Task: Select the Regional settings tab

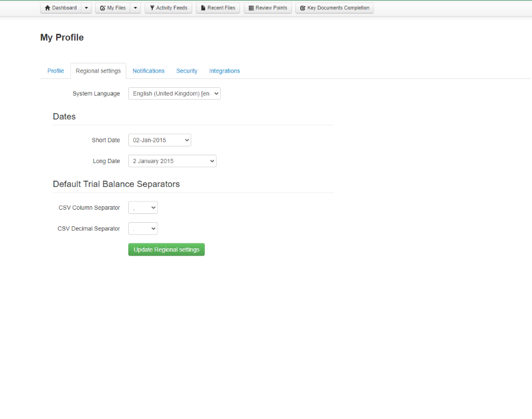Action: click(x=98, y=71)
